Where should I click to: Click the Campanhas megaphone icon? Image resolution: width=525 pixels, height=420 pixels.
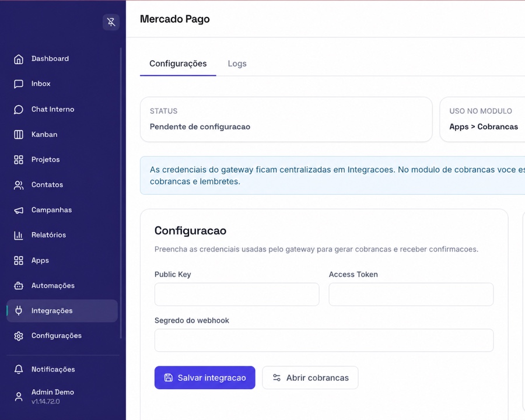pyautogui.click(x=19, y=211)
